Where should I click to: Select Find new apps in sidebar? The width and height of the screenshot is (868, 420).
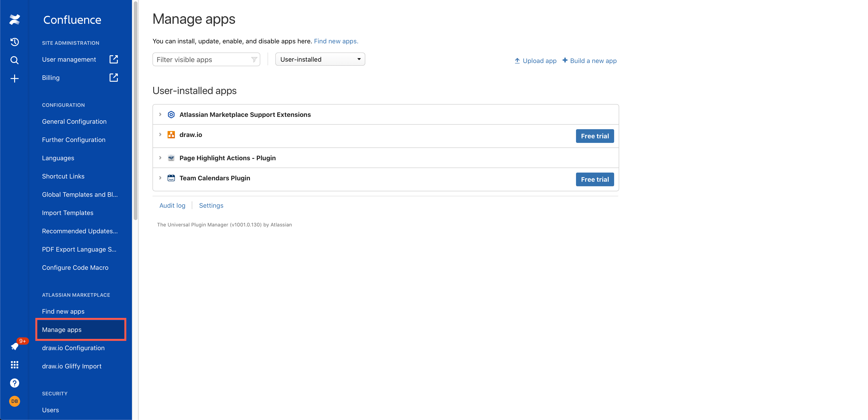(63, 311)
